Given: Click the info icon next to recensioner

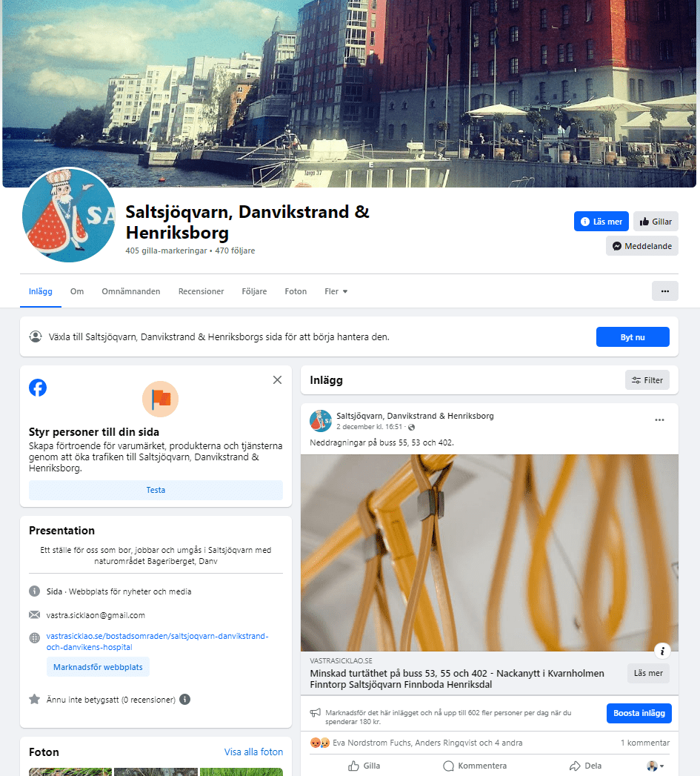Looking at the screenshot, I should 184,700.
